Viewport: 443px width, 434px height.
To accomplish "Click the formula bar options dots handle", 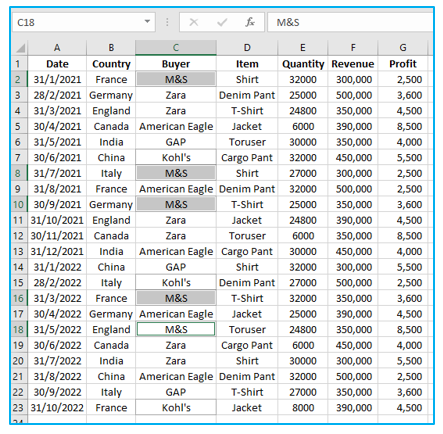I will [x=167, y=22].
